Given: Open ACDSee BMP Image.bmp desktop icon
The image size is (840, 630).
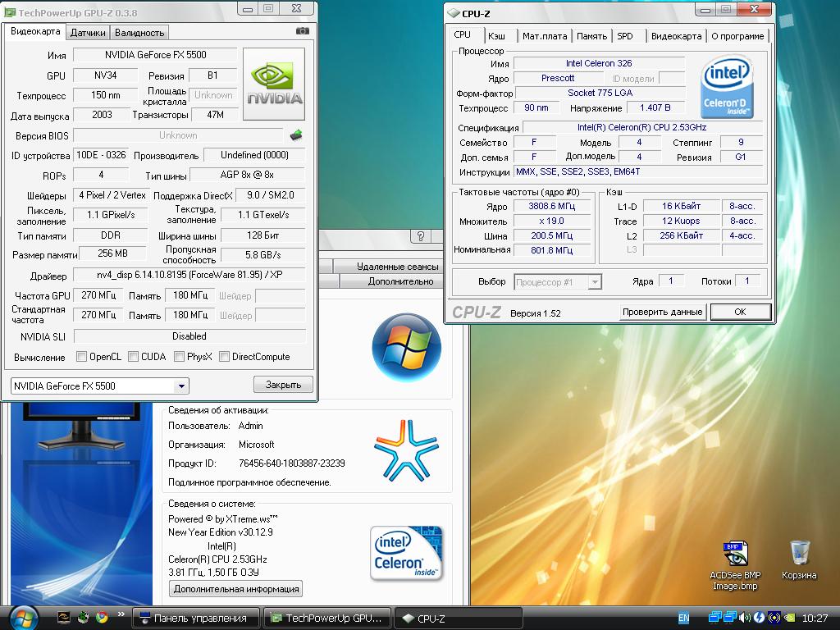Looking at the screenshot, I should [735, 566].
